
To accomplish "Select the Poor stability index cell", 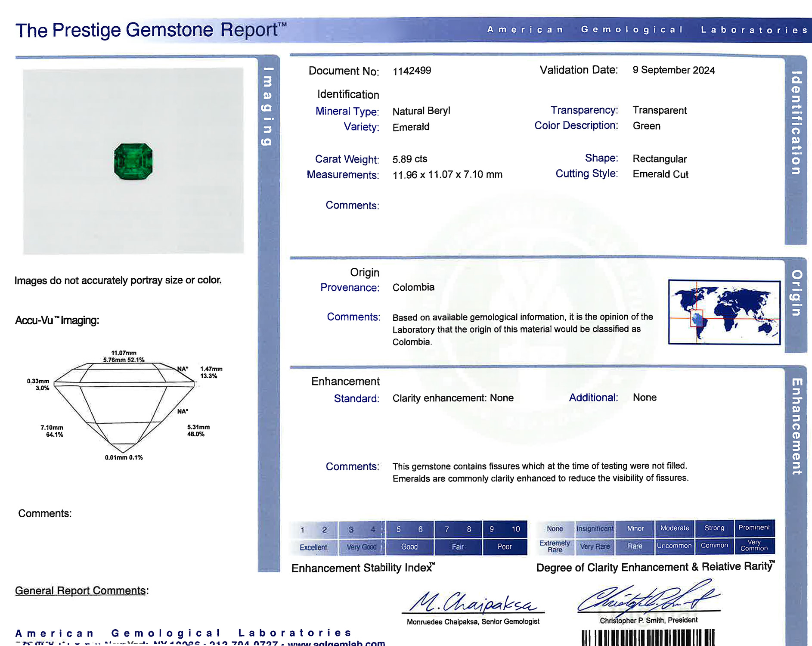I will [x=504, y=547].
